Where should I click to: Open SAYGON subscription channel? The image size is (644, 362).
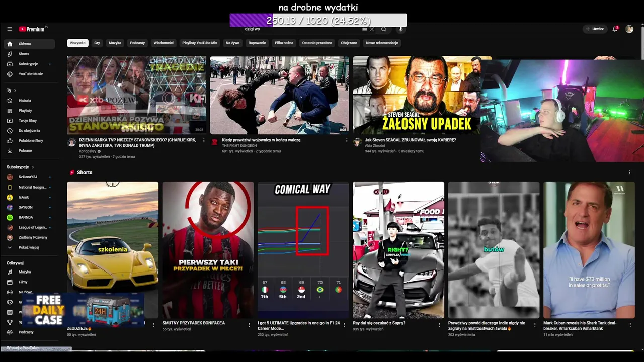click(29, 207)
